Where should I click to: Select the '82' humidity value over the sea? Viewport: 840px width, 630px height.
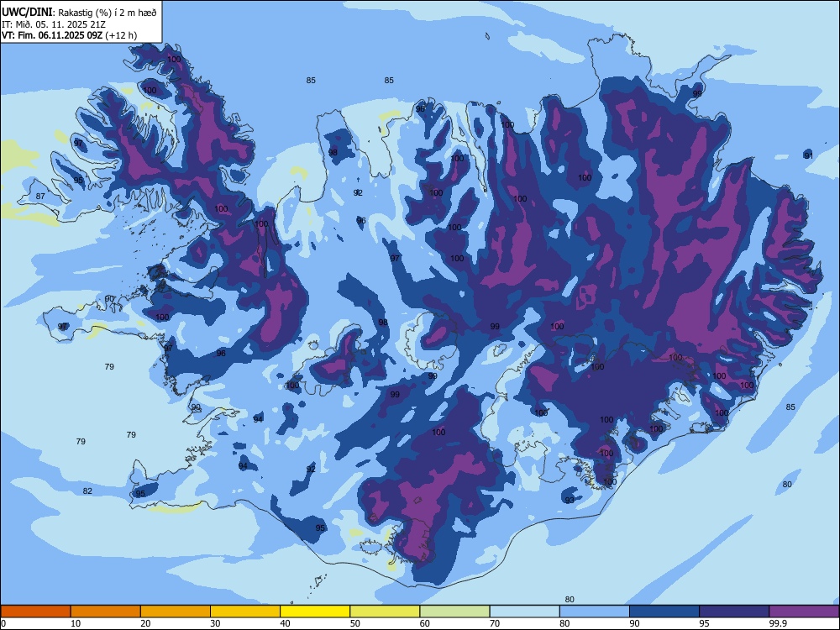(x=87, y=491)
